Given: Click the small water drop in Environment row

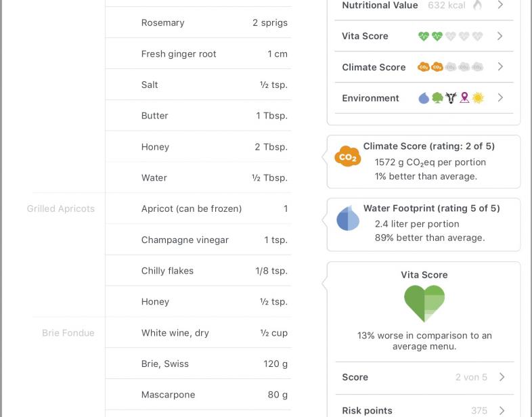Looking at the screenshot, I should pyautogui.click(x=424, y=98).
